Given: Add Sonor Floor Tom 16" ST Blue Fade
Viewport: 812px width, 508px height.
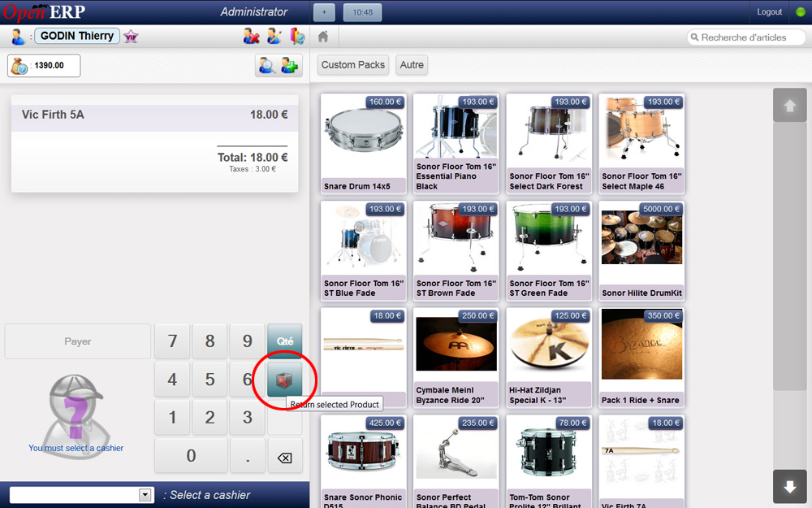Looking at the screenshot, I should click(363, 250).
